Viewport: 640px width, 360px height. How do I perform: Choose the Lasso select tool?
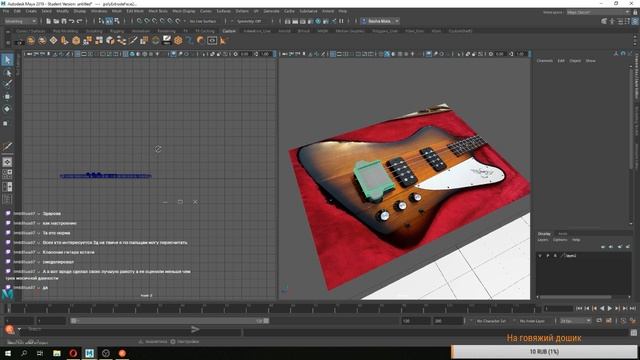click(7, 73)
